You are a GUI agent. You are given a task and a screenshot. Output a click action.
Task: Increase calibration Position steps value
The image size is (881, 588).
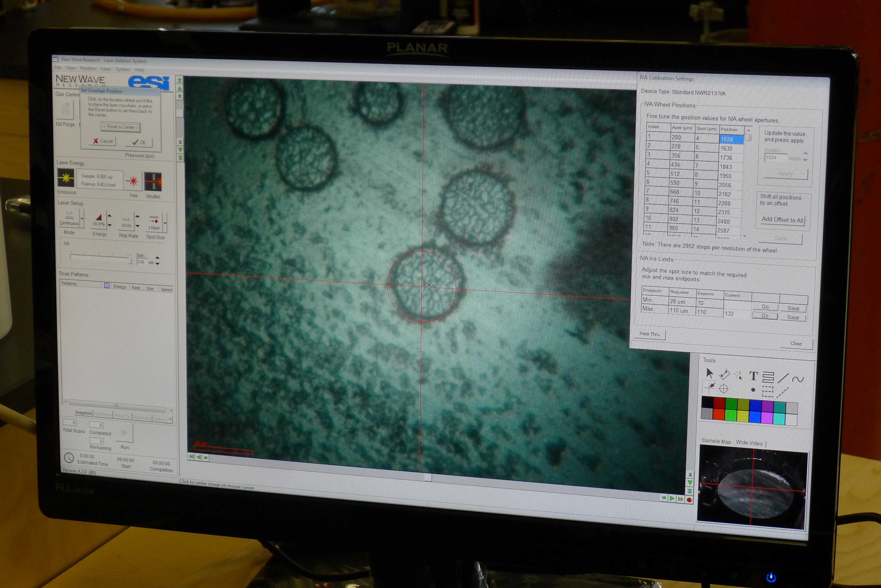(806, 153)
